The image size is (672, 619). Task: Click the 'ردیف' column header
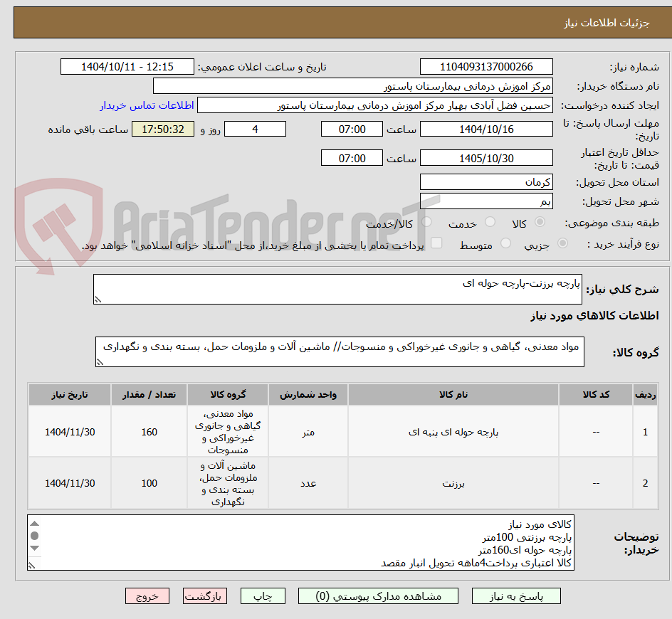click(x=646, y=395)
